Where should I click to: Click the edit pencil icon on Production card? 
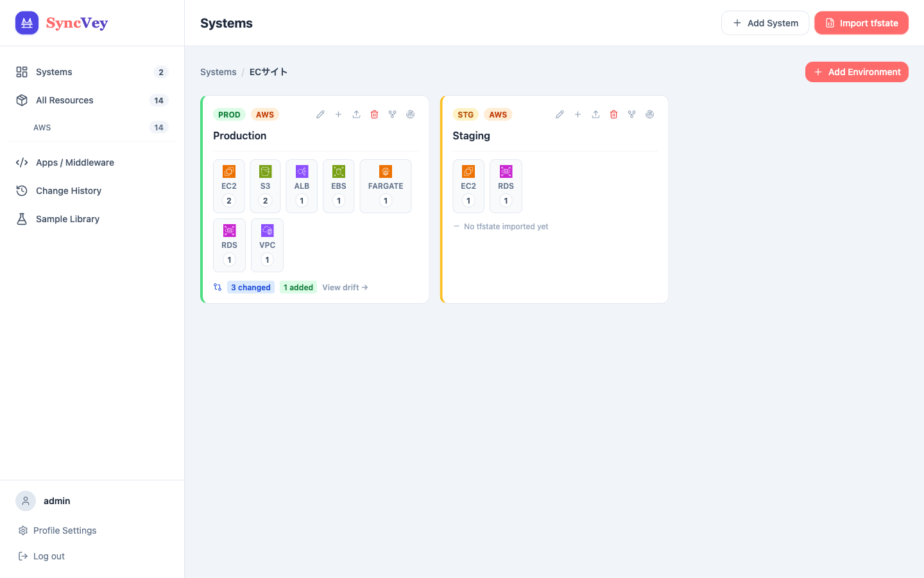pos(320,114)
